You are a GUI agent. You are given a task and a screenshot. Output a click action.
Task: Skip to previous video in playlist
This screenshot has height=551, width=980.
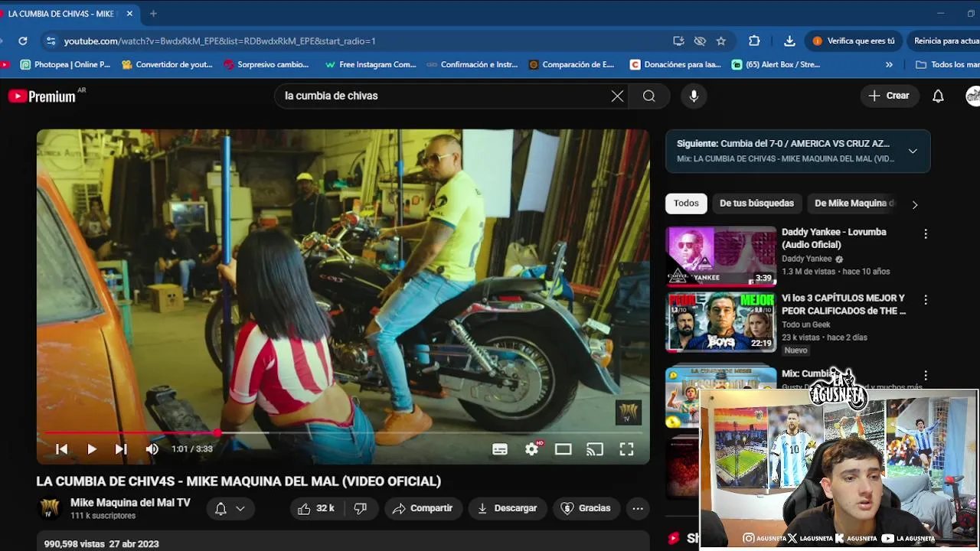click(62, 449)
